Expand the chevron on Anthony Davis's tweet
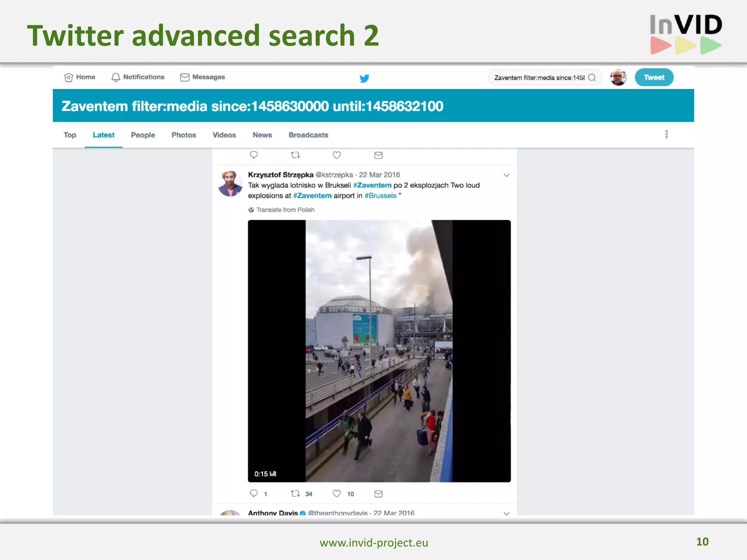 [506, 513]
